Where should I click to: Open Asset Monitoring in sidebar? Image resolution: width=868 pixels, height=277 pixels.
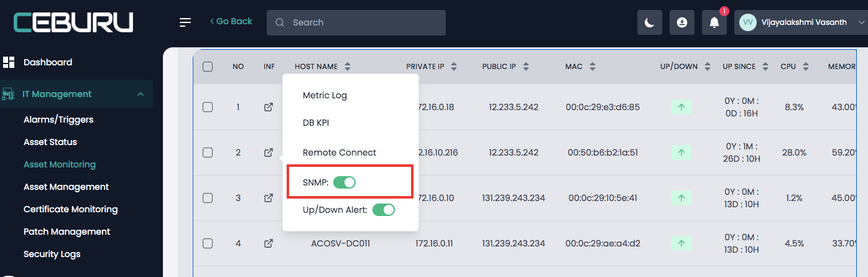pos(60,164)
